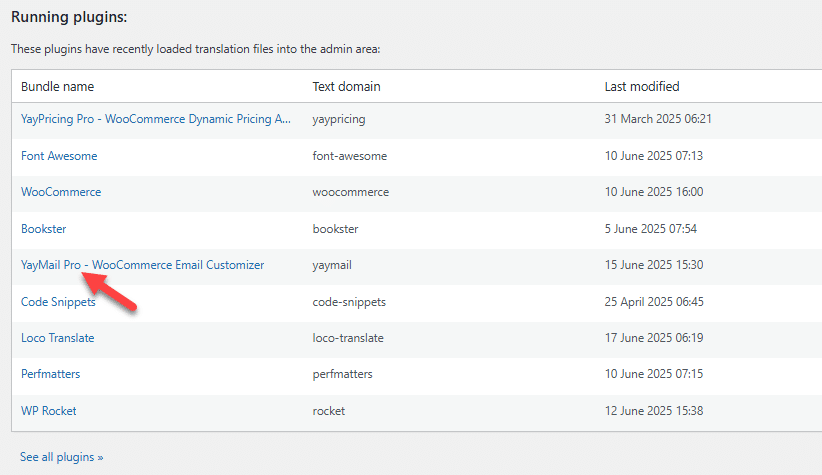Screen dimensions: 822x475
Task: Open the Perfmatters bundle link
Action: (50, 374)
